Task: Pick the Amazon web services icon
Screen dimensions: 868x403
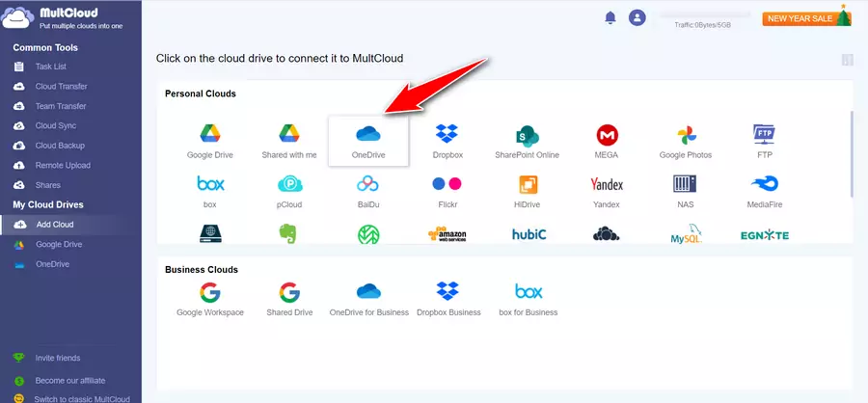Action: tap(447, 234)
